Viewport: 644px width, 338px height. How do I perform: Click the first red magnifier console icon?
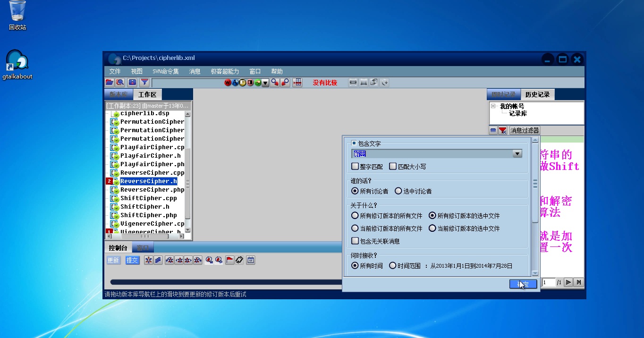click(209, 260)
